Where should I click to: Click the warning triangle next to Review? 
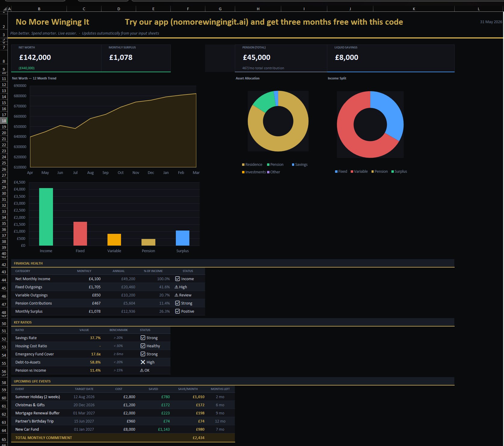[176, 295]
